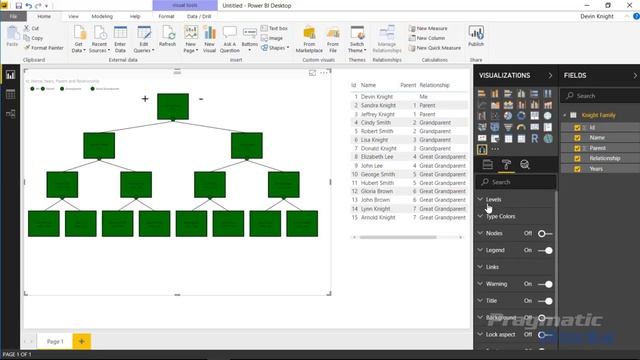This screenshot has height=360, width=640.
Task: Click the stacked bar chart visualization icon
Action: [482, 93]
